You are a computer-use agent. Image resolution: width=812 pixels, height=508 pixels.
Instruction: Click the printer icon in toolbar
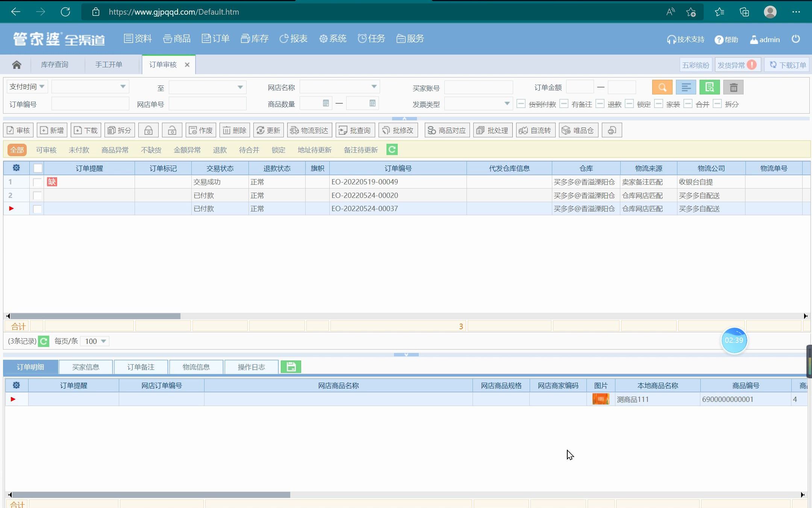tap(612, 131)
